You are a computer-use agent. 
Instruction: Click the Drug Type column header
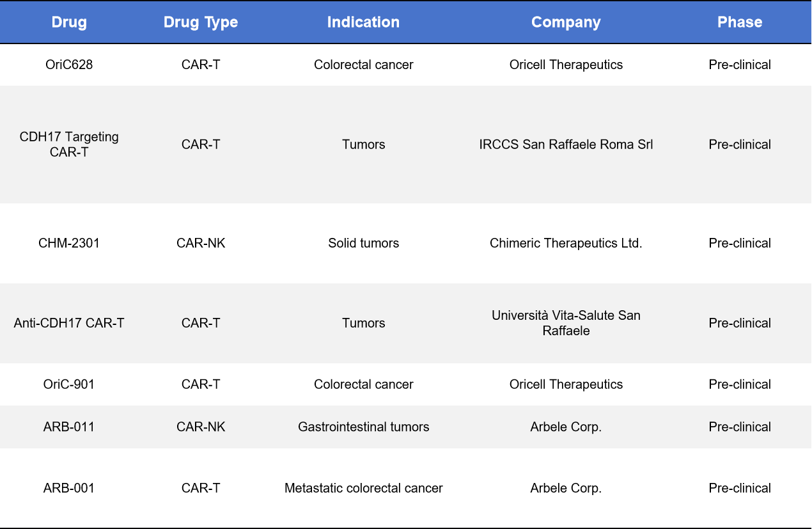(201, 22)
